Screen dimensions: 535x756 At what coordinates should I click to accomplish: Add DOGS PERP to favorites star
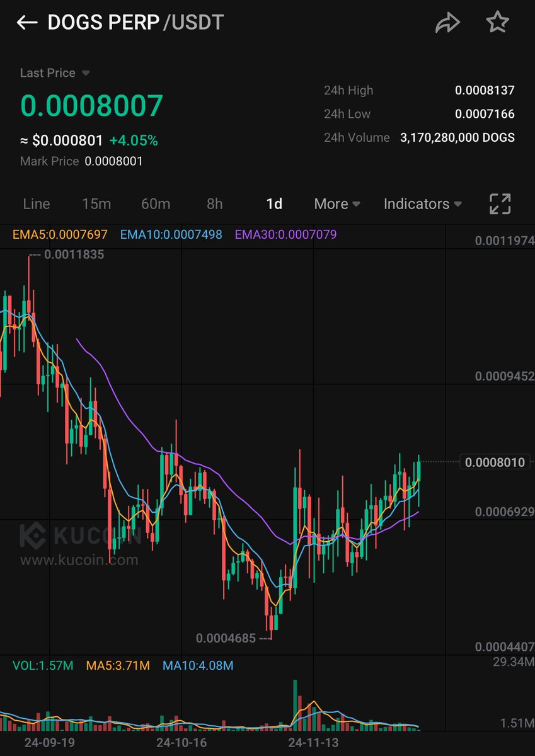tap(497, 23)
